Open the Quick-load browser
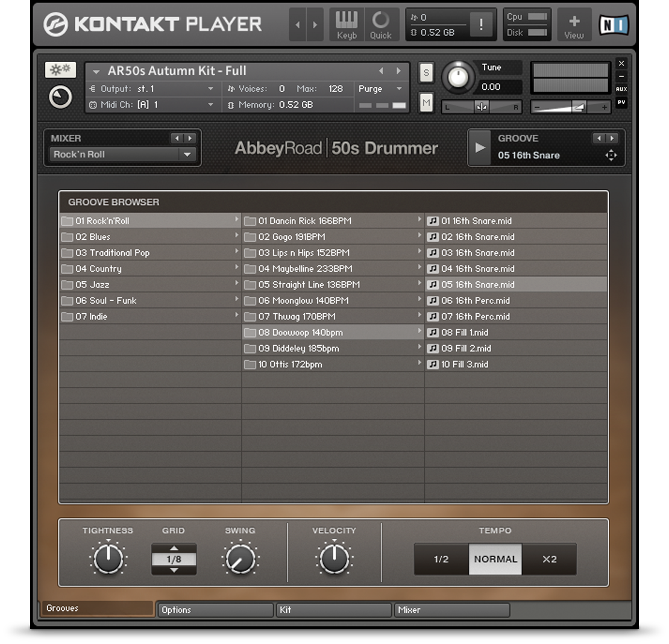669x644 pixels. [381, 25]
